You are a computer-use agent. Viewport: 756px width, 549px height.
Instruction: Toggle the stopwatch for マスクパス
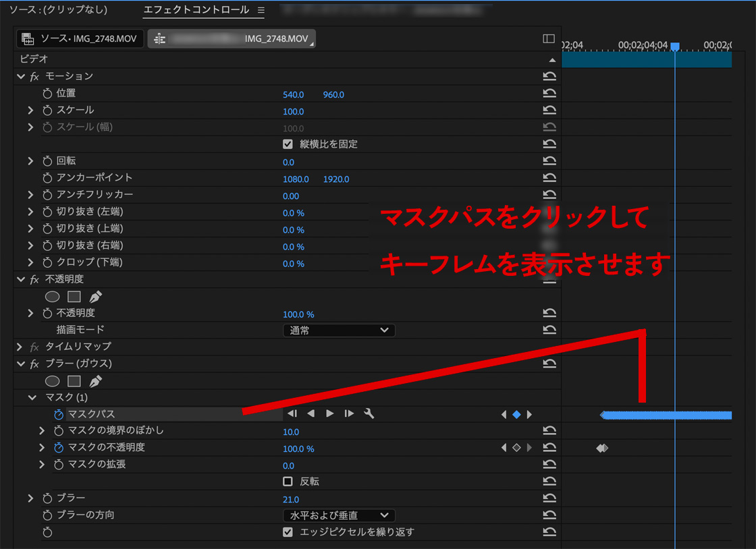pos(59,414)
